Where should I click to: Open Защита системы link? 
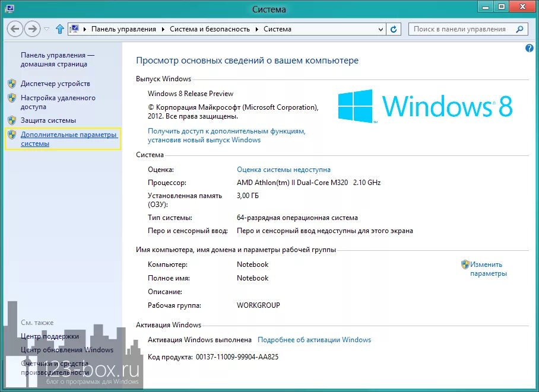pyautogui.click(x=48, y=120)
